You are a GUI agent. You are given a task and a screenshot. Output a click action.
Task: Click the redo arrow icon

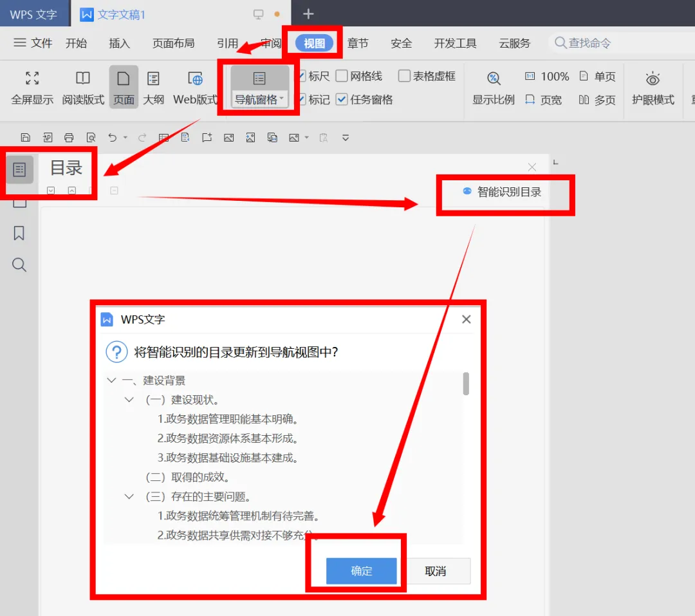142,138
